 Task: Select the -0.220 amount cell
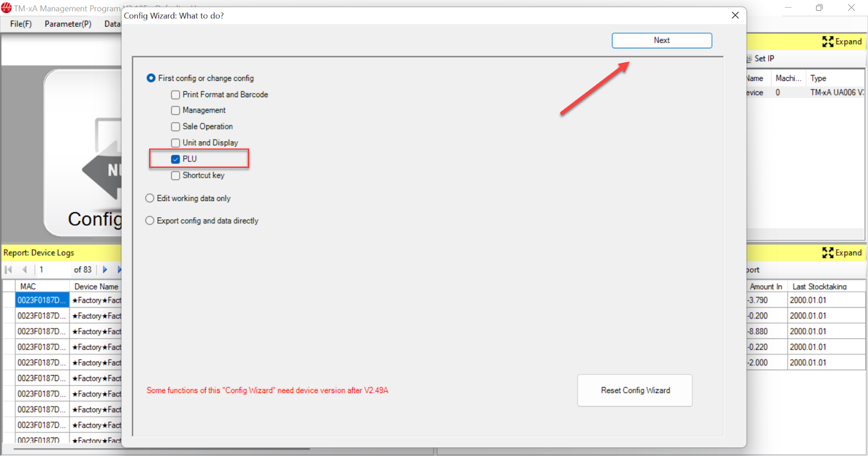pyautogui.click(x=767, y=347)
